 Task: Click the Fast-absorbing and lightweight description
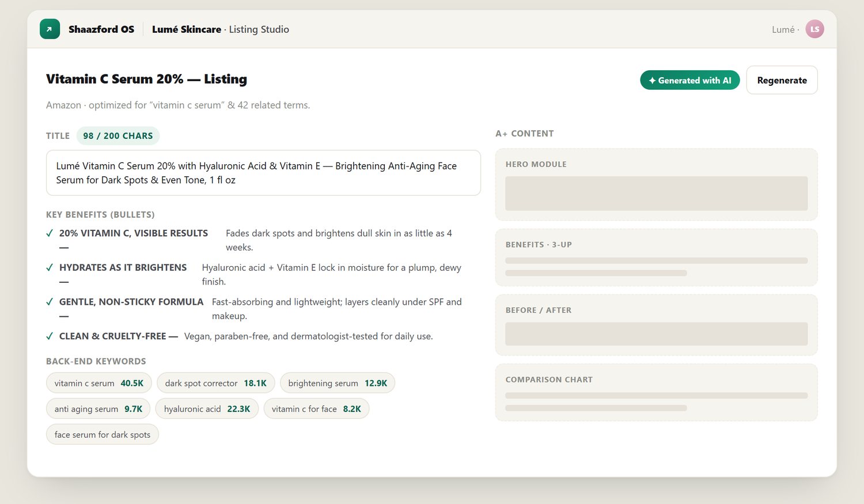(337, 309)
